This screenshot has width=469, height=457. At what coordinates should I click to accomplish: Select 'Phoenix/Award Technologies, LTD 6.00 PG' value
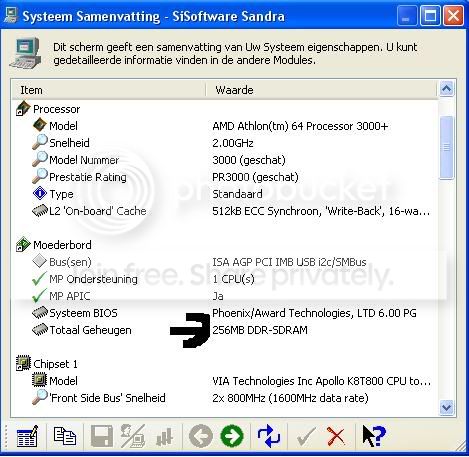pyautogui.click(x=314, y=313)
